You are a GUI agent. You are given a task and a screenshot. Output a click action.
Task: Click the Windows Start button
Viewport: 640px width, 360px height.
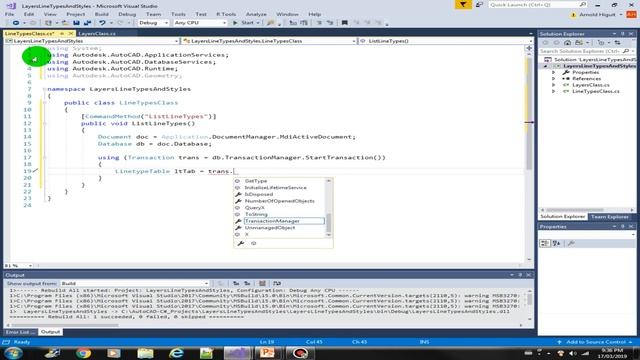(13, 353)
